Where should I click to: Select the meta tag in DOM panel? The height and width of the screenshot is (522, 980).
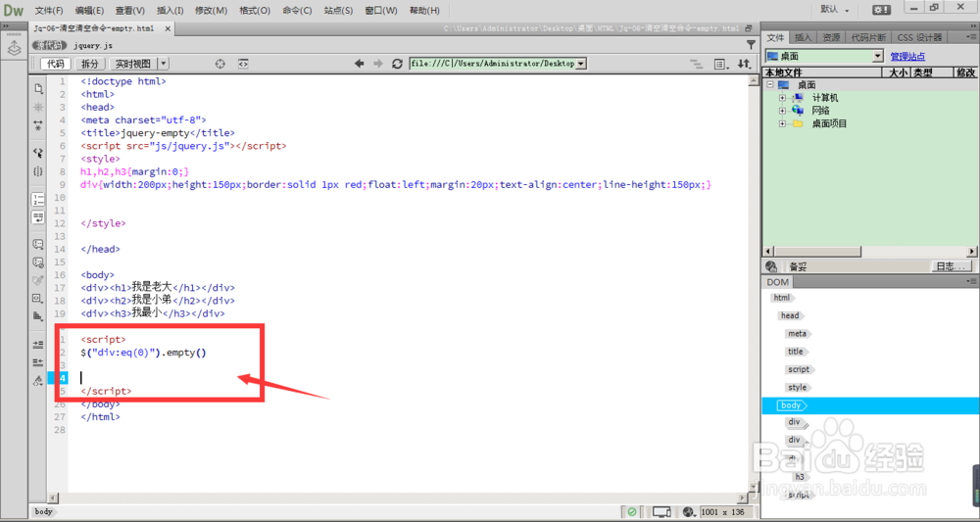(797, 334)
